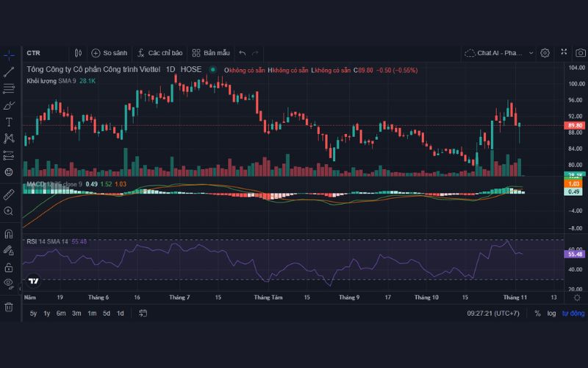Open the Bản mẫu templates dropdown
588x368 pixels.
[x=211, y=53]
